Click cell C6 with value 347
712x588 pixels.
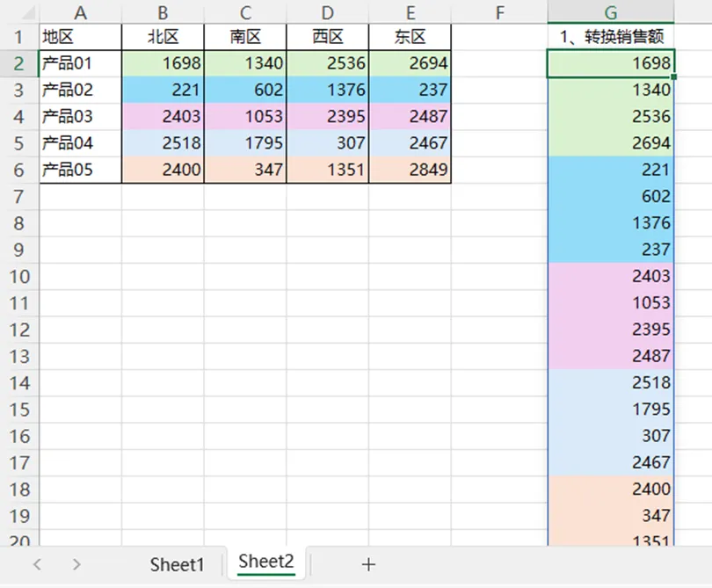point(245,170)
